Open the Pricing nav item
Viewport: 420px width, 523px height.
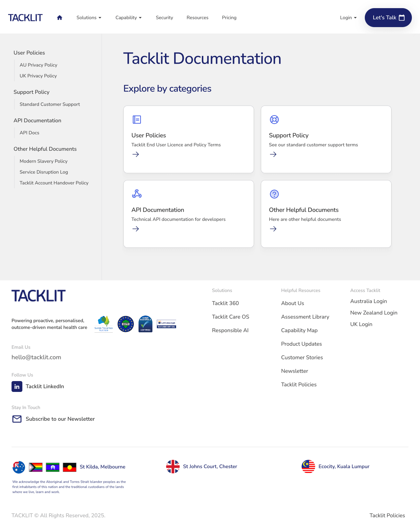pyautogui.click(x=229, y=18)
